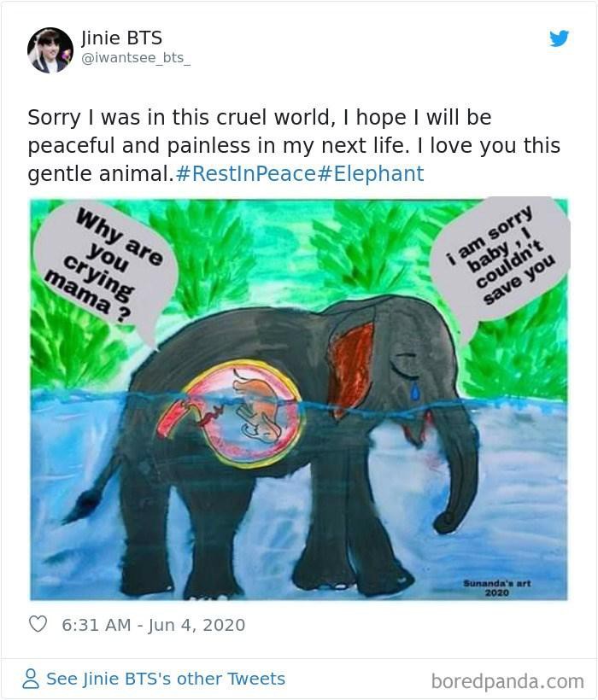
Task: Open Jinie BTS profile avatar picture
Action: [x=50, y=50]
